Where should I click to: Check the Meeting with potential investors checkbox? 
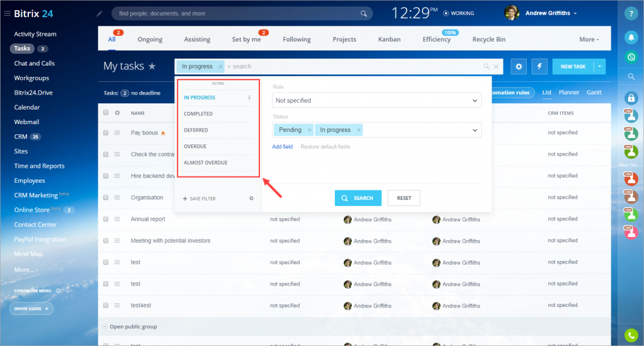[x=106, y=241]
